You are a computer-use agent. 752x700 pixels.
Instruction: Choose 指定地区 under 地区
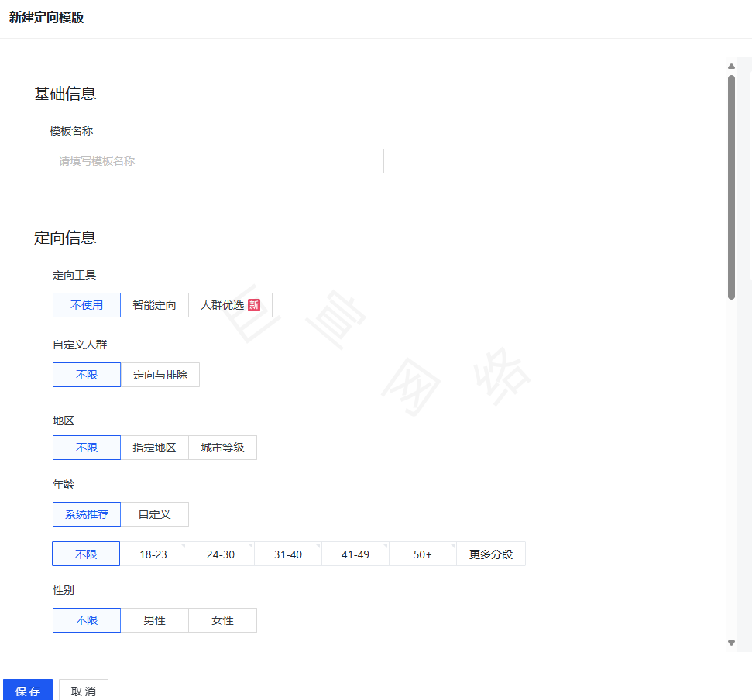[x=154, y=448]
